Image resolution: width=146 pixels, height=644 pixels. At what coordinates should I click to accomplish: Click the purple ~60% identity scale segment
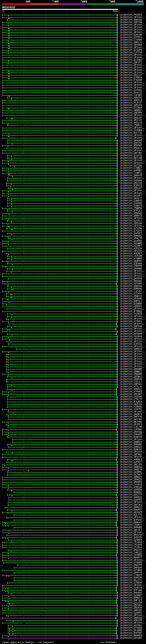click(x=73, y=4)
